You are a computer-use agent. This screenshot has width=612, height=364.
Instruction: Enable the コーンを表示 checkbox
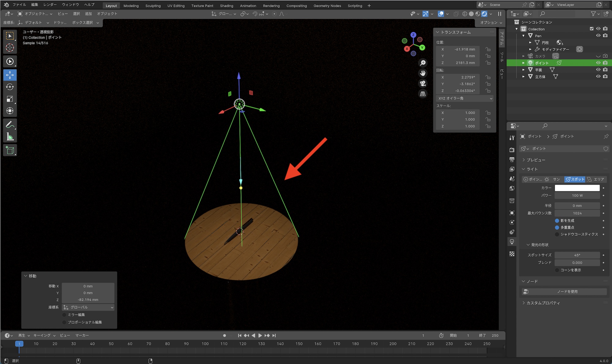(x=557, y=270)
